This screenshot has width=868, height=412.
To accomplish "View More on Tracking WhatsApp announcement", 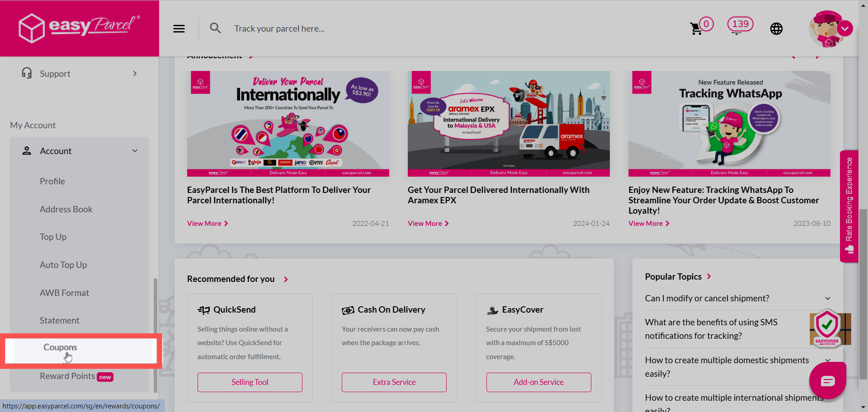I will (649, 224).
